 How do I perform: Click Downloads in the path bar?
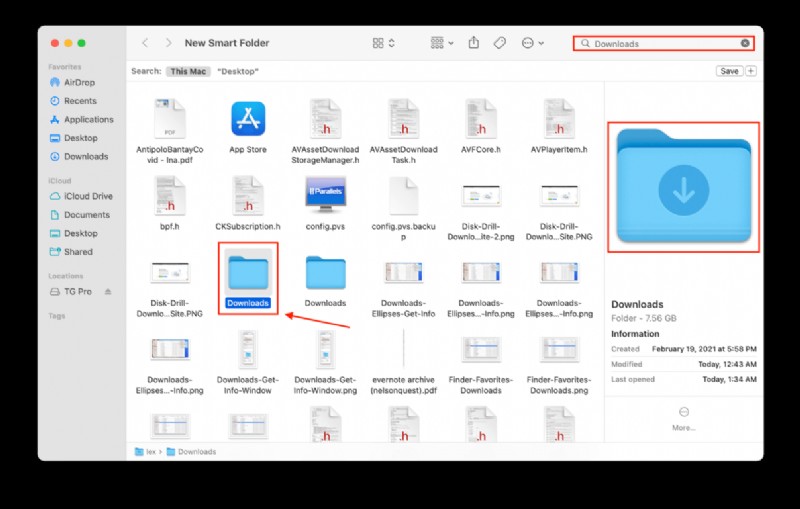click(x=192, y=452)
